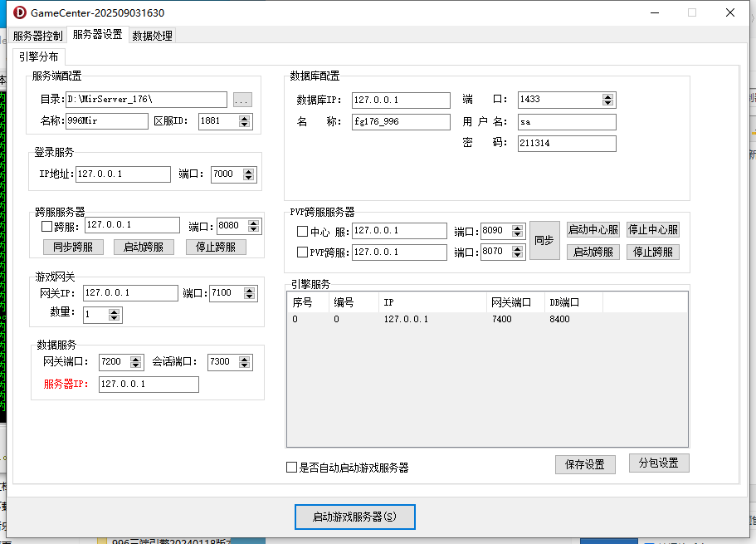756x544 pixels.
Task: Click 启动跨服 in 跨服服务器 group
Action: tap(144, 247)
